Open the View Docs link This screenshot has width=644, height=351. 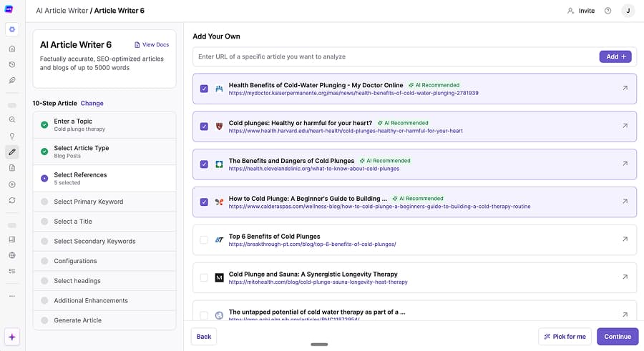152,44
